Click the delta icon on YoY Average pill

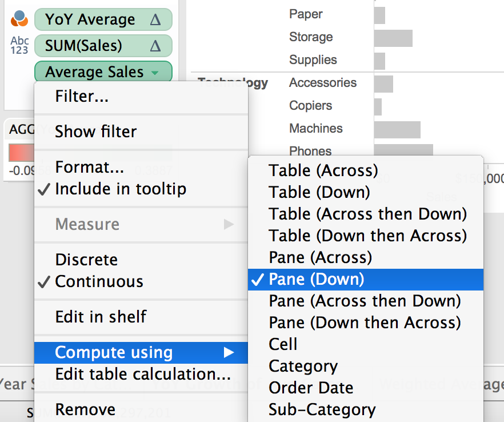pos(155,19)
